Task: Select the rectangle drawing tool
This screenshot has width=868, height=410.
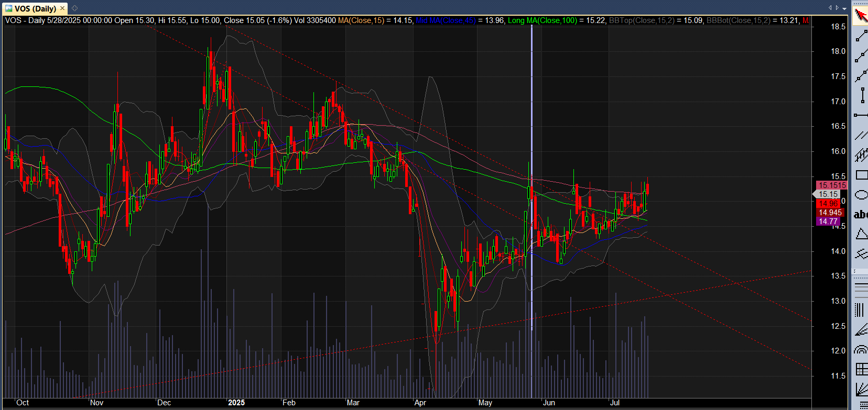Action: 861,175
